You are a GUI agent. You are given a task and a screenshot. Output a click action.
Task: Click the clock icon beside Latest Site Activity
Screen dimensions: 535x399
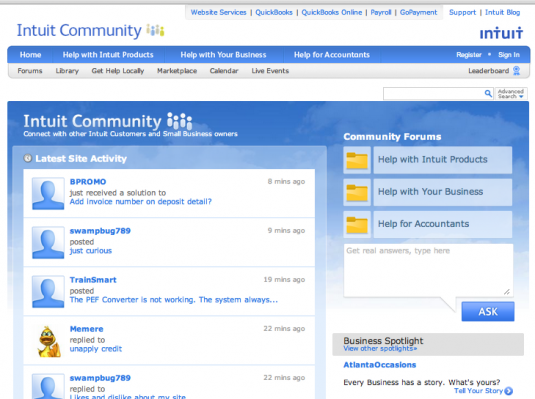coord(28,158)
